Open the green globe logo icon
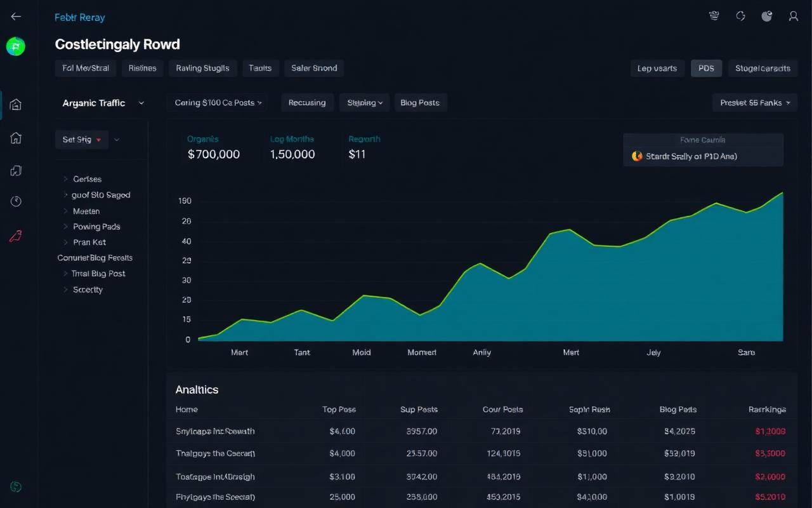The image size is (812, 508). pos(16,46)
